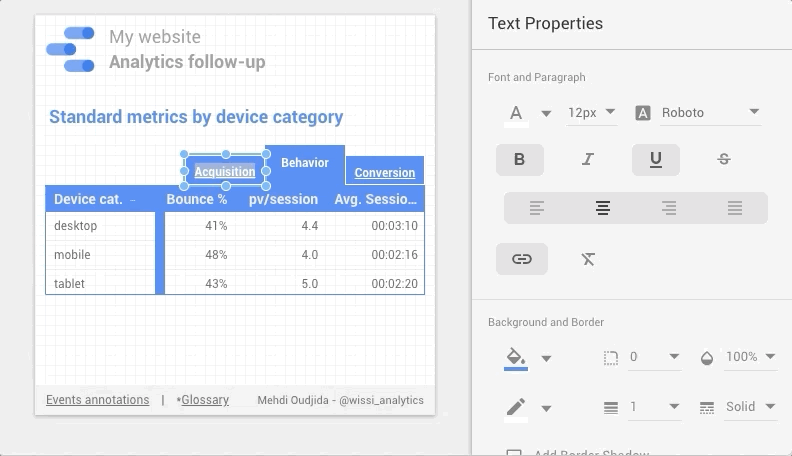Open border radius value dropdown
Image resolution: width=792 pixels, height=456 pixels.
(x=654, y=358)
